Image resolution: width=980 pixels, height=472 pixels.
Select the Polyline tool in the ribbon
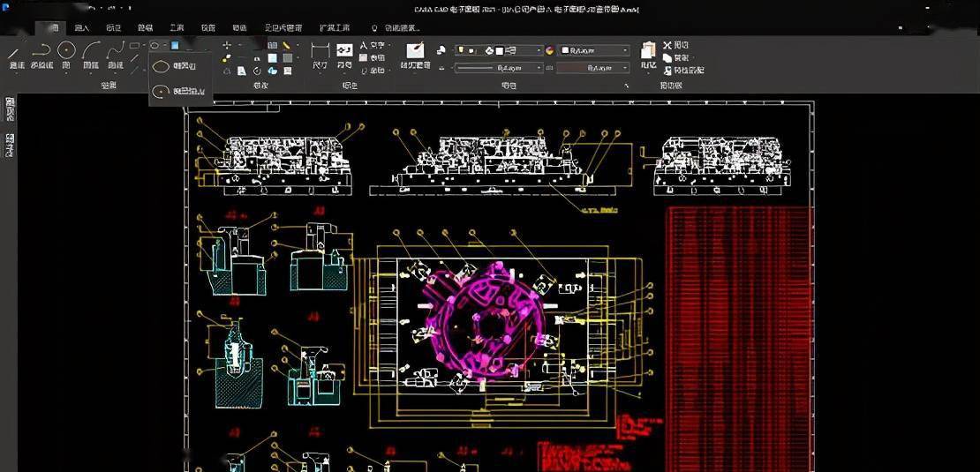(41, 55)
